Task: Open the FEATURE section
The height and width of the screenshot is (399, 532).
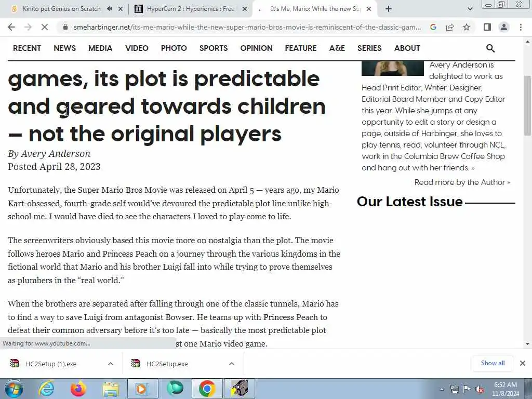Action: [301, 48]
